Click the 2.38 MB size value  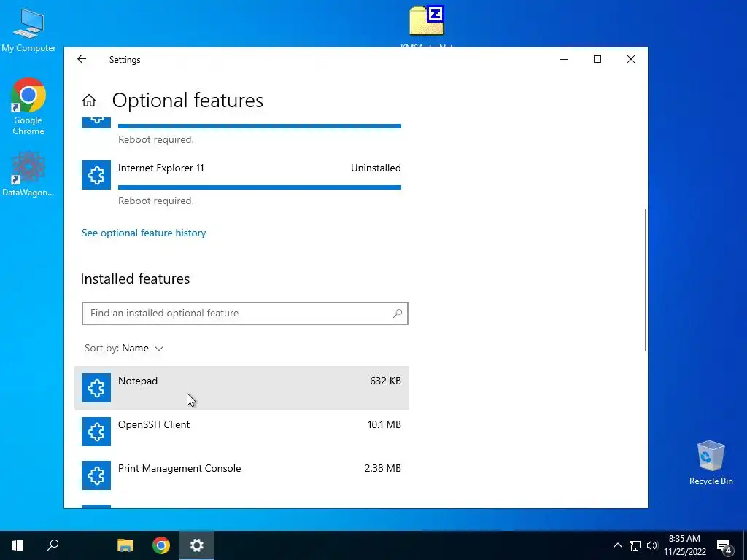382,469
